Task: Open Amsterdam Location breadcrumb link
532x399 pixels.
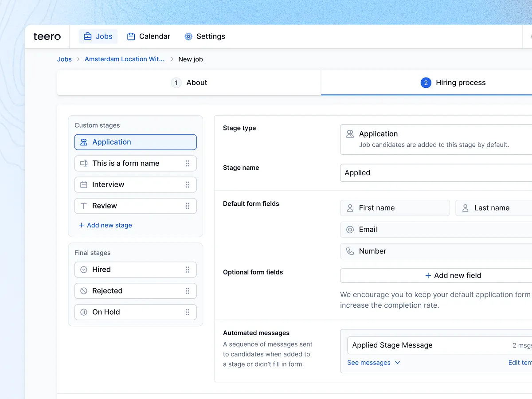Action: pos(124,59)
